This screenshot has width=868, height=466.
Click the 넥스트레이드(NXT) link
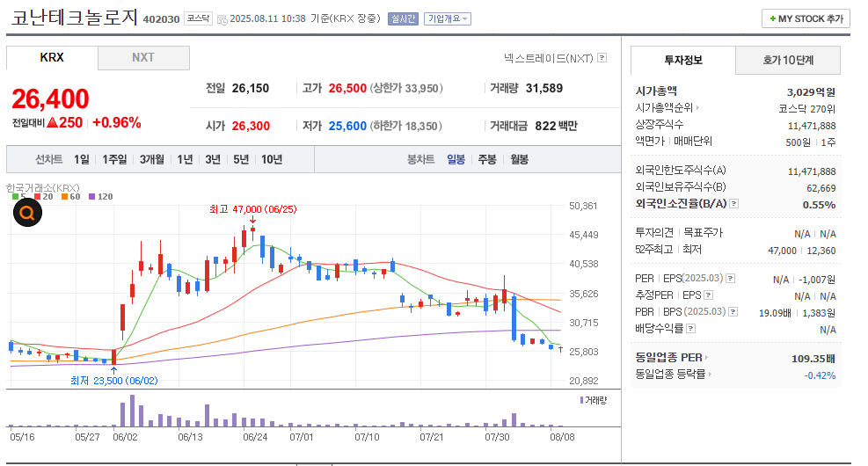click(549, 57)
